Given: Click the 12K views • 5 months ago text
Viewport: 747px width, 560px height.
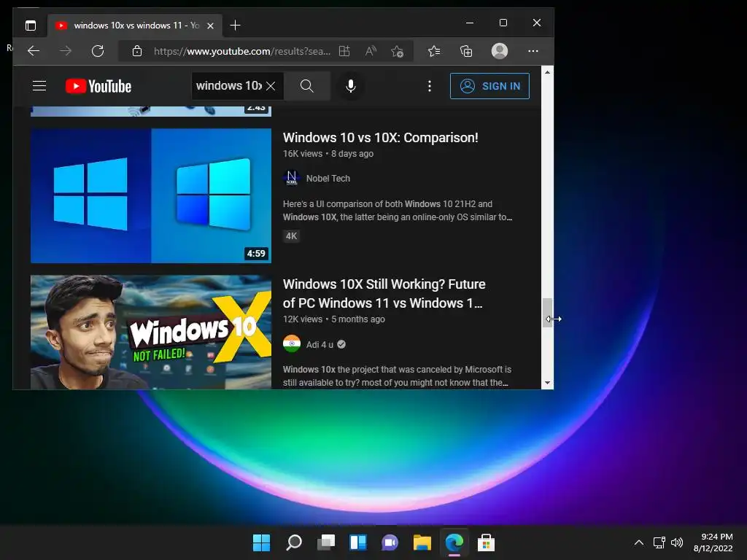Looking at the screenshot, I should (x=334, y=319).
